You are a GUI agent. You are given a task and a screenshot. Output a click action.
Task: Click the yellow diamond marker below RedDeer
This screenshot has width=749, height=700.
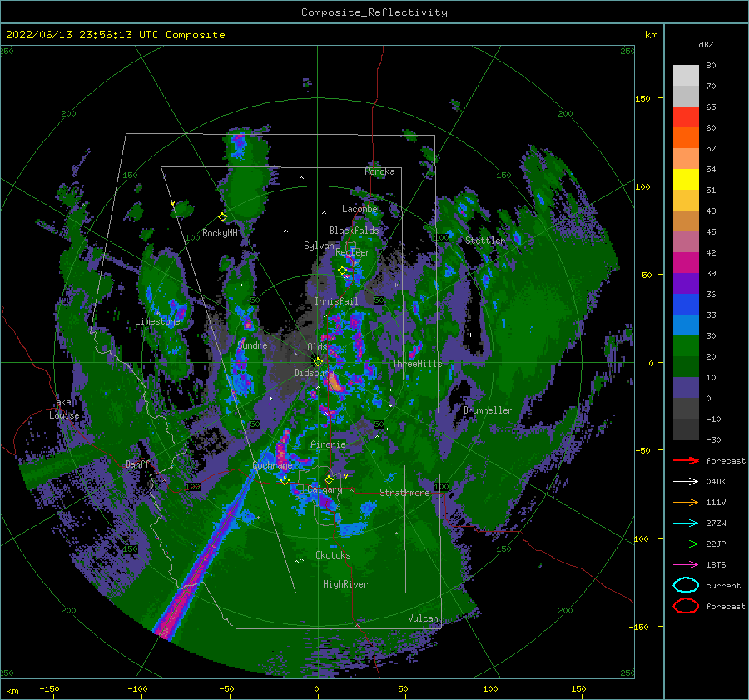(x=342, y=270)
